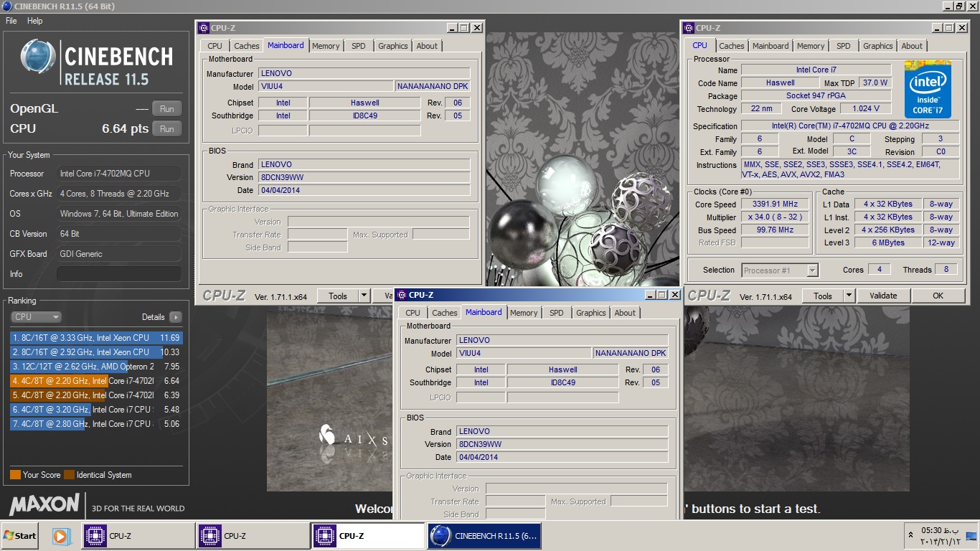
Task: Run the OpenGL benchmark
Action: [166, 109]
